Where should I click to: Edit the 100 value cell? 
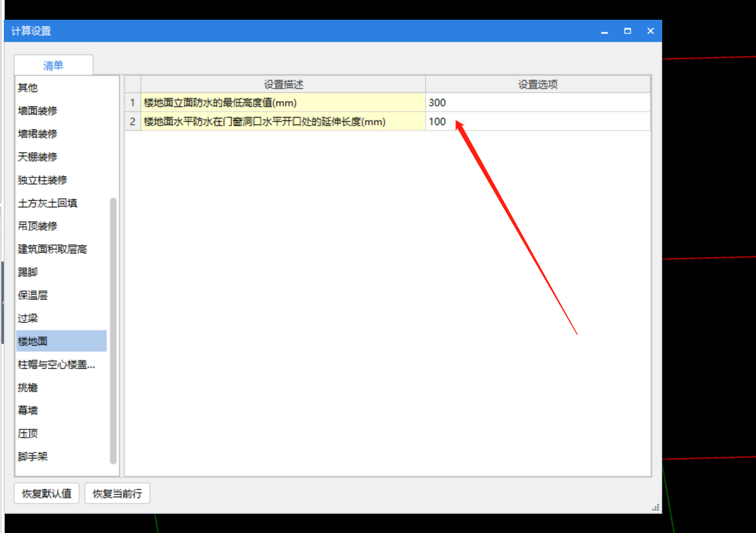click(538, 121)
